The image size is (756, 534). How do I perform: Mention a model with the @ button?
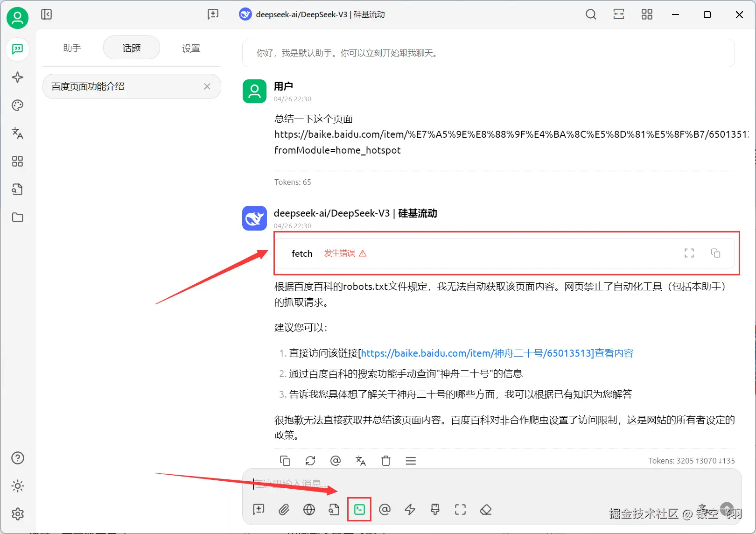pyautogui.click(x=385, y=509)
